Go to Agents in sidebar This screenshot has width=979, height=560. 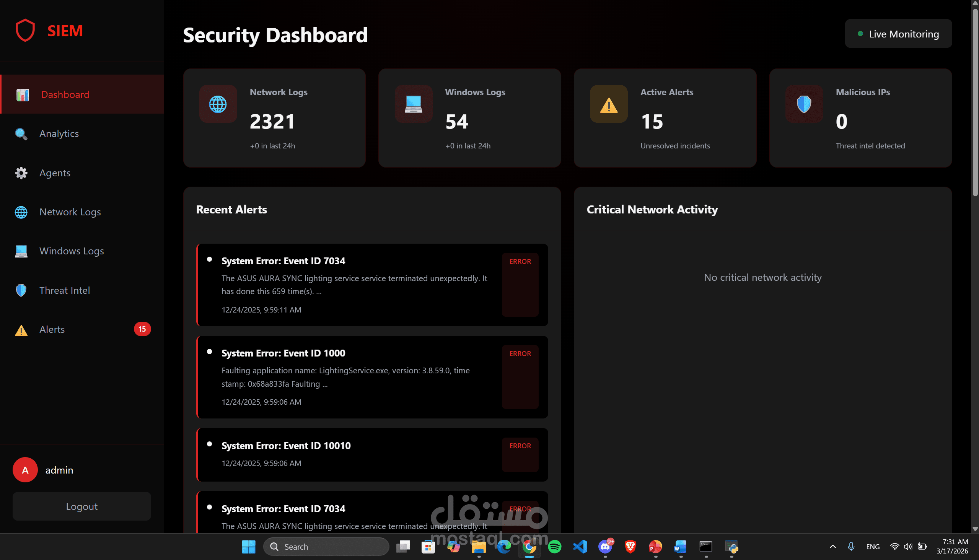coord(55,173)
